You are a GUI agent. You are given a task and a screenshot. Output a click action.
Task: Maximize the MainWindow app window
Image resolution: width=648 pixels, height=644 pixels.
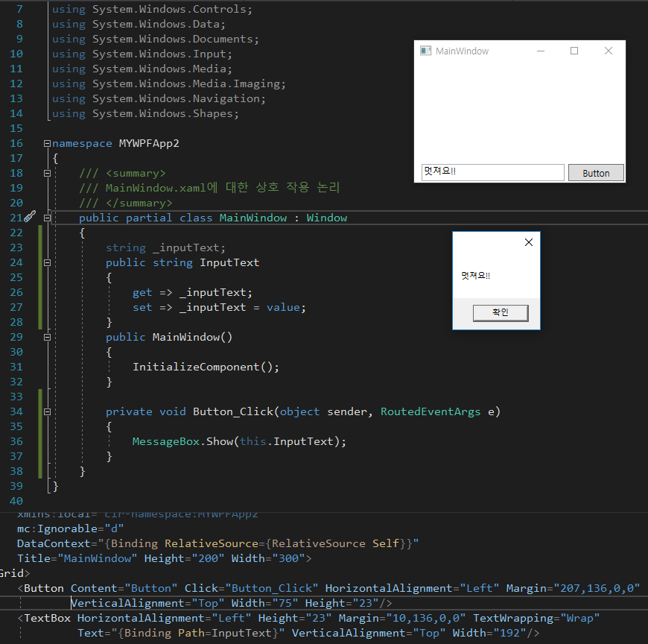click(574, 51)
